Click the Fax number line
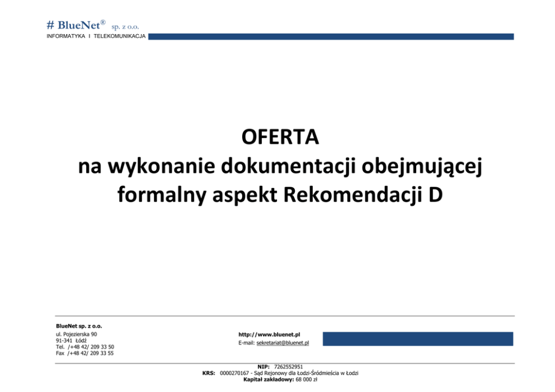The image size is (555, 392). tap(85, 353)
